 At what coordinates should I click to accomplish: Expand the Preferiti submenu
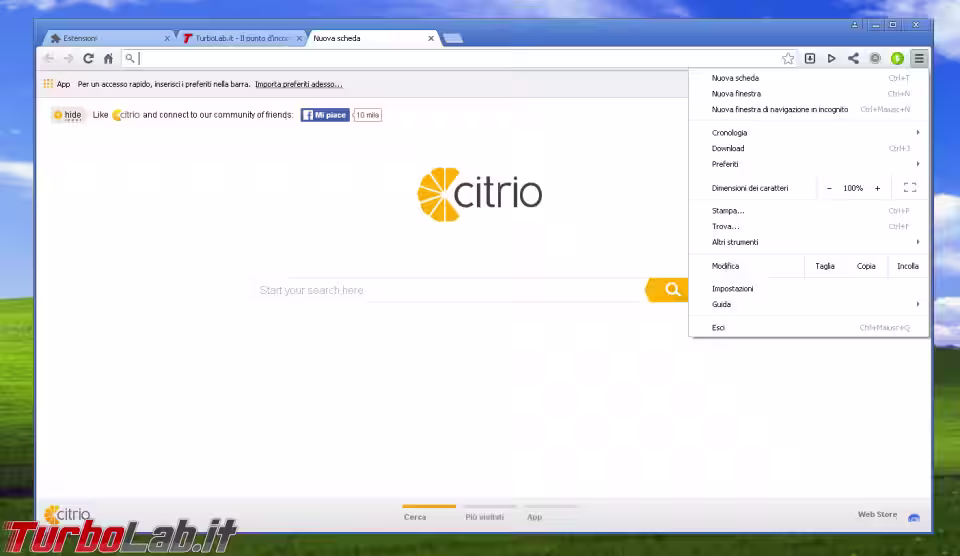point(809,164)
